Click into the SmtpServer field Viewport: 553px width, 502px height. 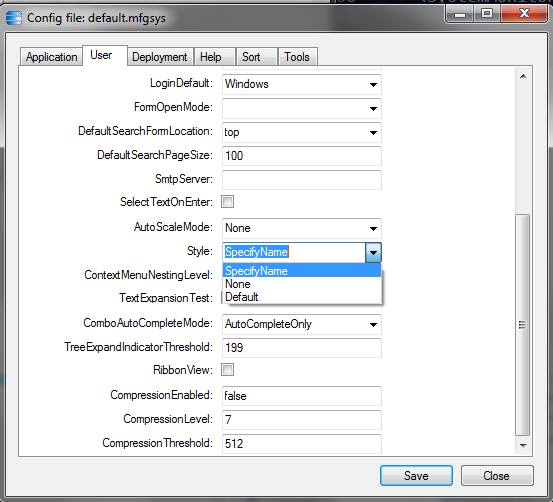click(x=302, y=180)
